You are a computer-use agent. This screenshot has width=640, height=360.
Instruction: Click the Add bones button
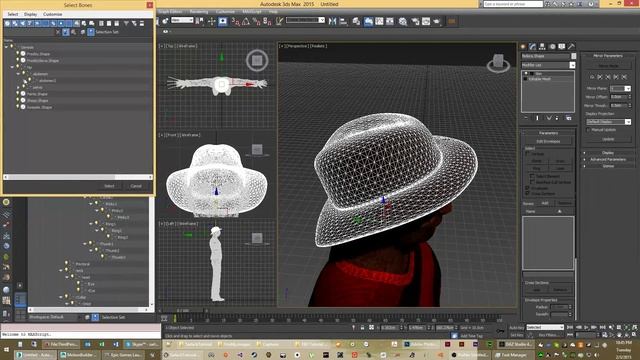(544, 203)
